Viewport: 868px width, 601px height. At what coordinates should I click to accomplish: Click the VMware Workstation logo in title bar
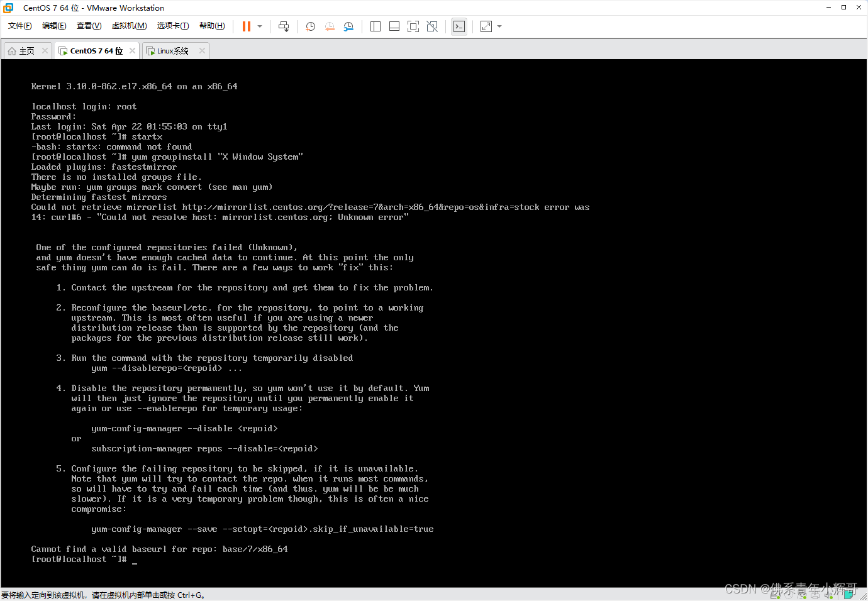[x=8, y=8]
